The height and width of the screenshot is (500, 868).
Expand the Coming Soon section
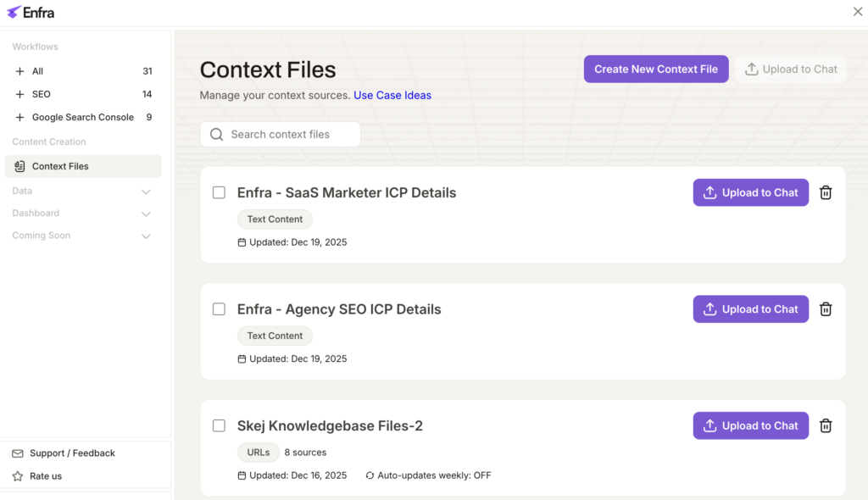146,236
